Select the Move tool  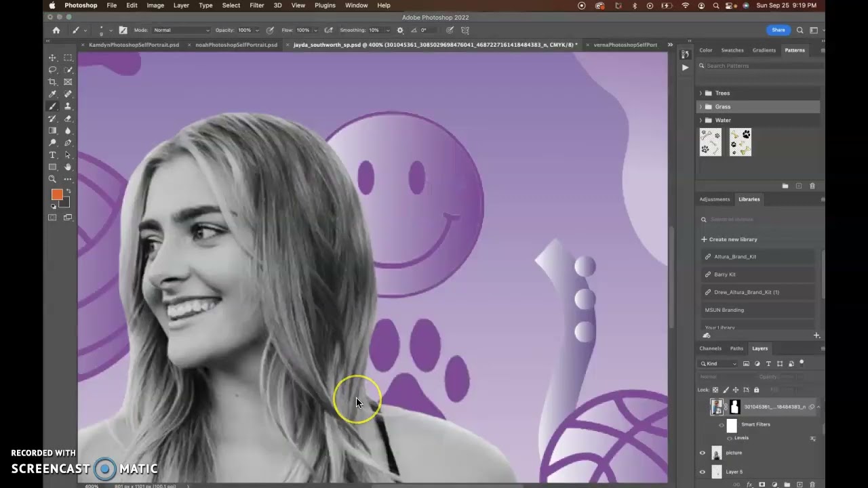(52, 58)
